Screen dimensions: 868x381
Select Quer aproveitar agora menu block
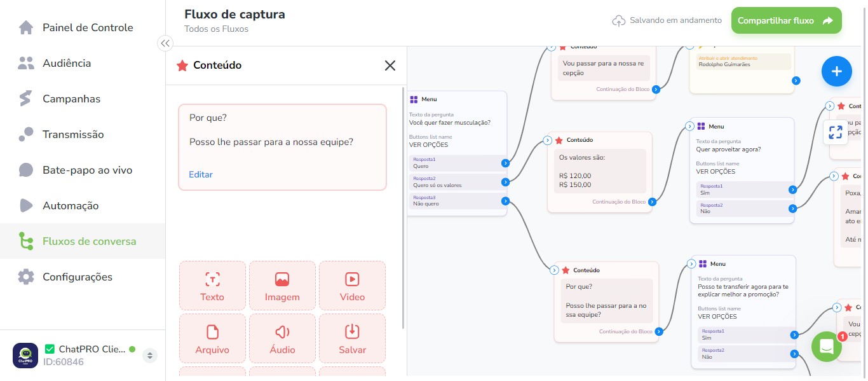[x=742, y=170]
